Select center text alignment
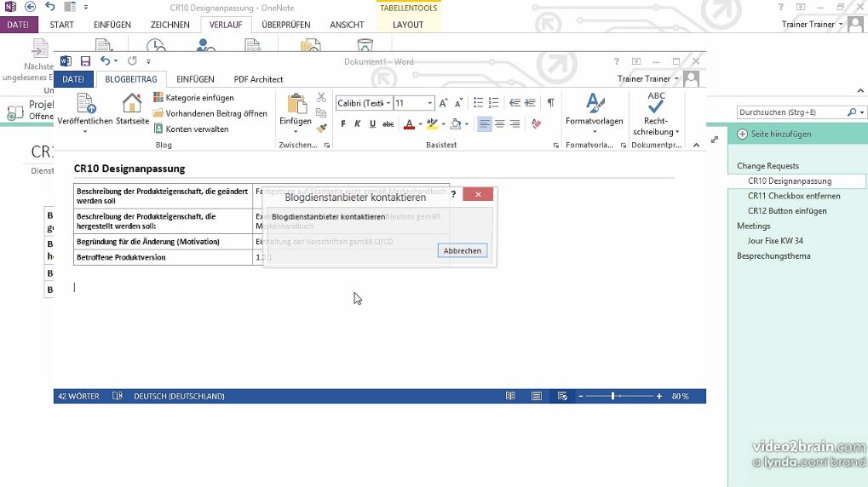Viewport: 868px width, 487px height. tap(500, 124)
